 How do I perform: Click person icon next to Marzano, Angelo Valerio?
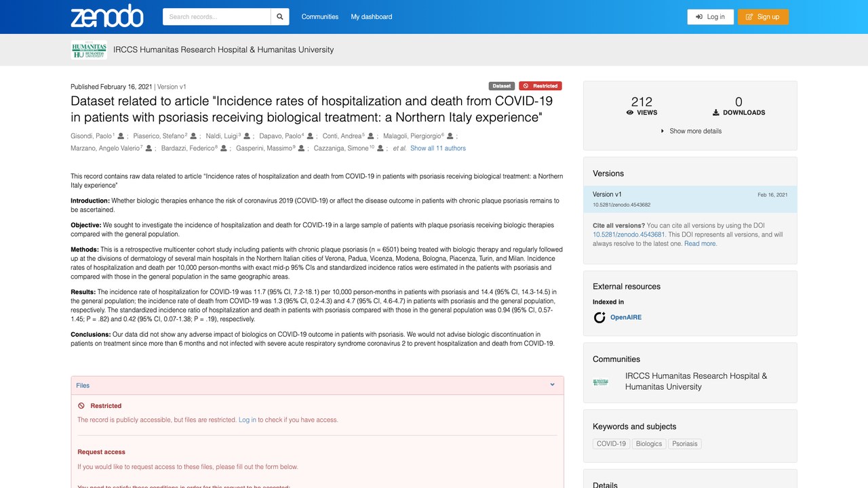click(149, 148)
